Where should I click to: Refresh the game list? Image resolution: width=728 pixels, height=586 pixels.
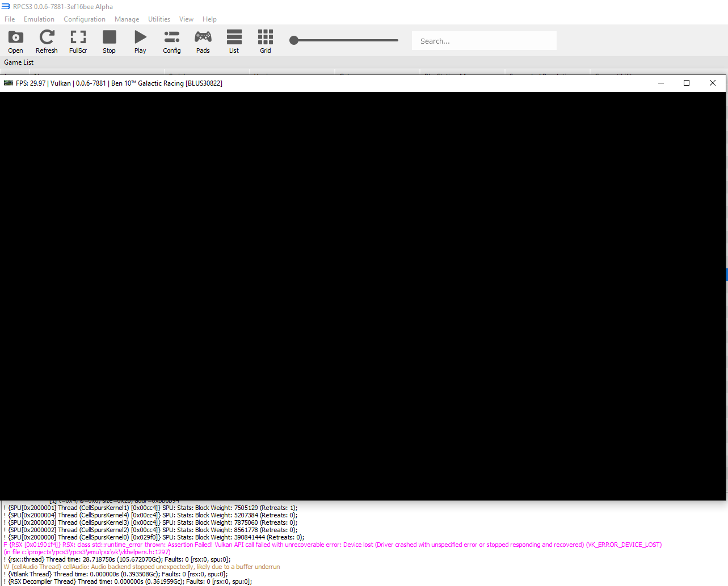[x=47, y=40]
